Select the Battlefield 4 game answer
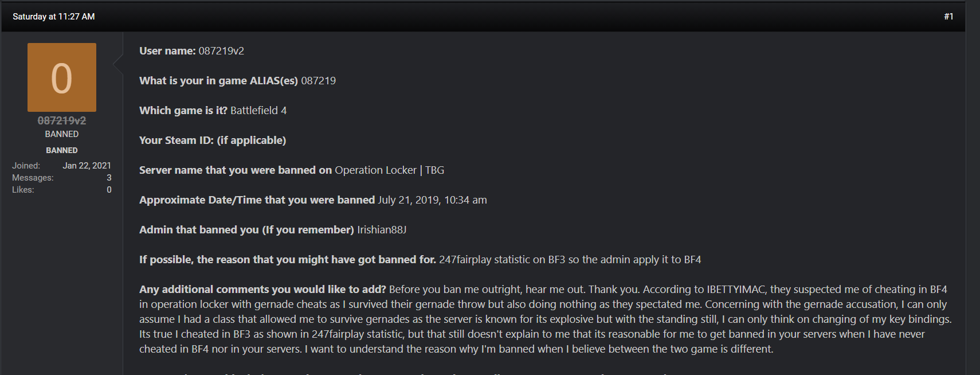980x375 pixels. click(x=258, y=111)
